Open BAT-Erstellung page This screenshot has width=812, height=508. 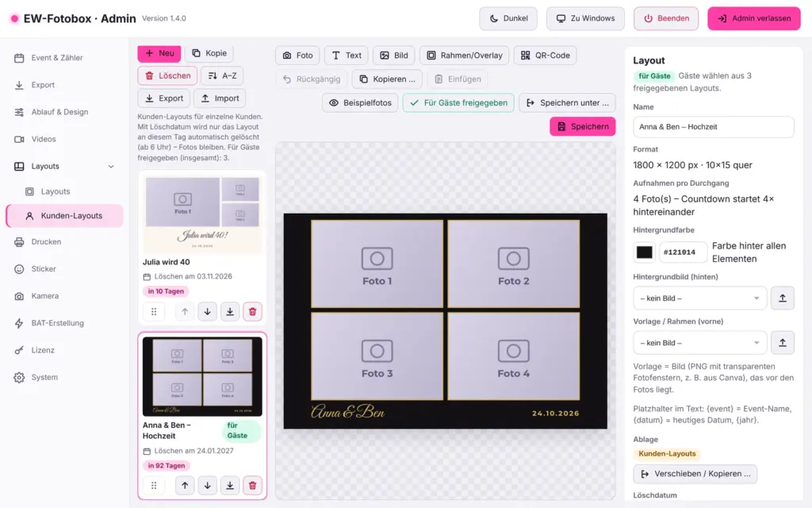(x=65, y=323)
